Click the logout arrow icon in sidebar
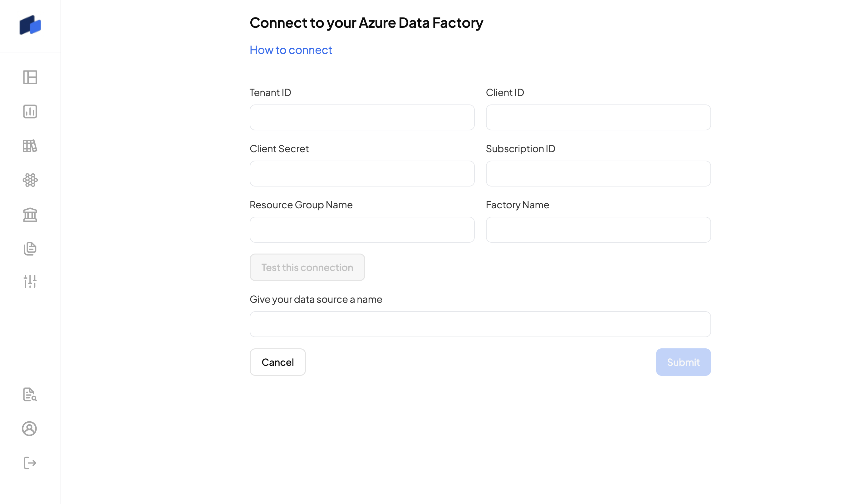Screen dimensions: 854x504 (x=30, y=463)
